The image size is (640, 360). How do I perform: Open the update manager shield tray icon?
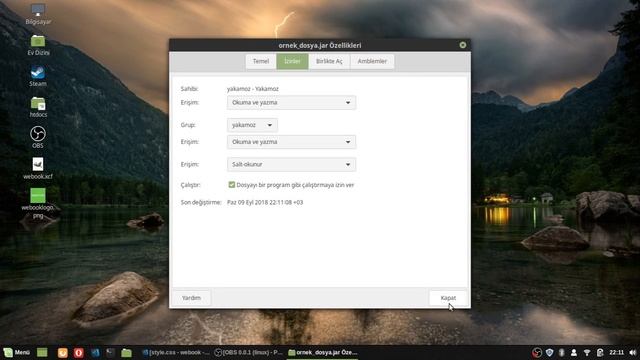coord(549,352)
